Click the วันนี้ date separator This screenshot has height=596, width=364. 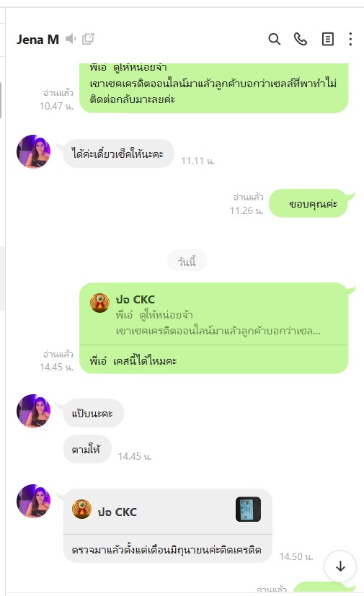(x=187, y=261)
